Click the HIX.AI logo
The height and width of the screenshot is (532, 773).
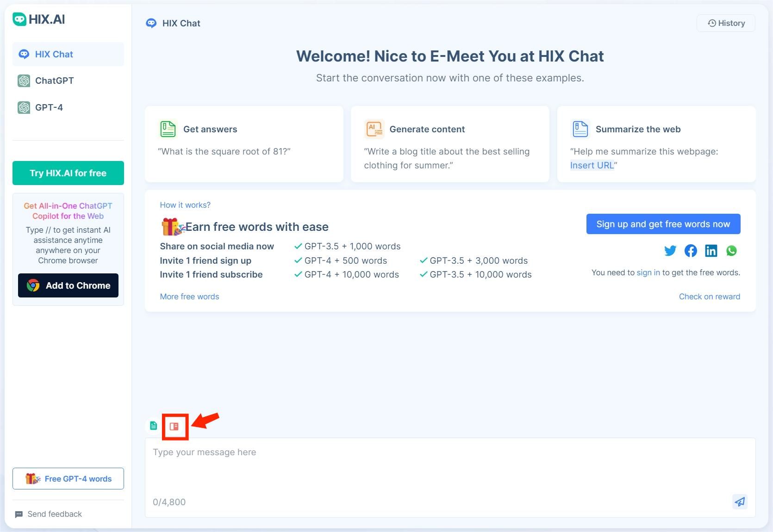click(39, 19)
